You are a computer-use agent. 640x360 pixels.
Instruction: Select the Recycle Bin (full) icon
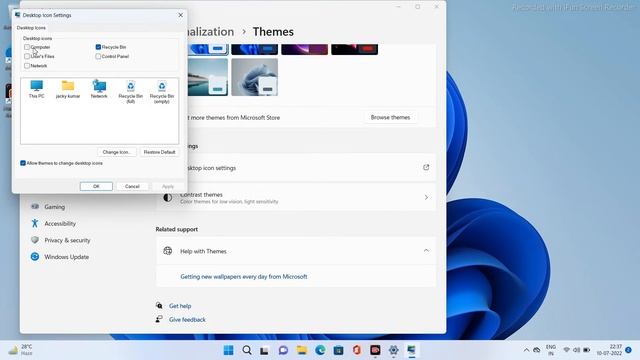tap(131, 92)
